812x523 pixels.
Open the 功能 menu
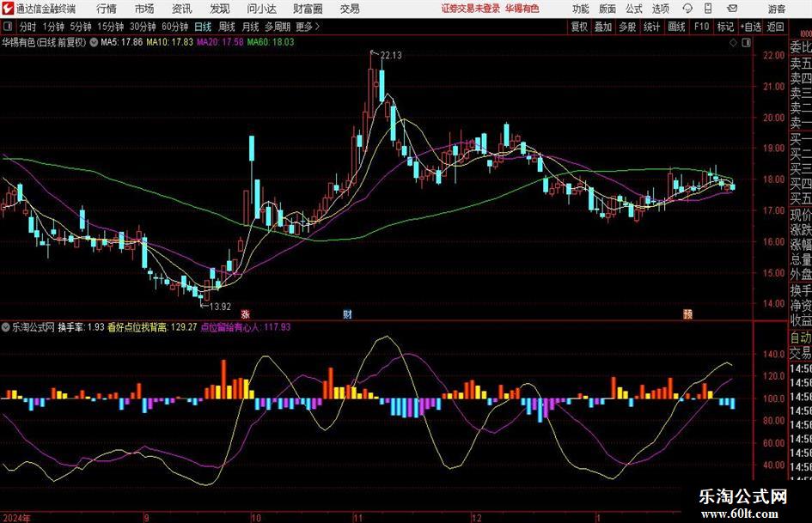tap(581, 9)
